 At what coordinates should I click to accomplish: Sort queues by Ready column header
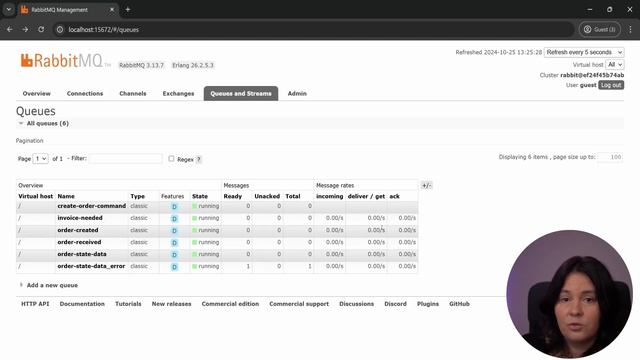[233, 196]
